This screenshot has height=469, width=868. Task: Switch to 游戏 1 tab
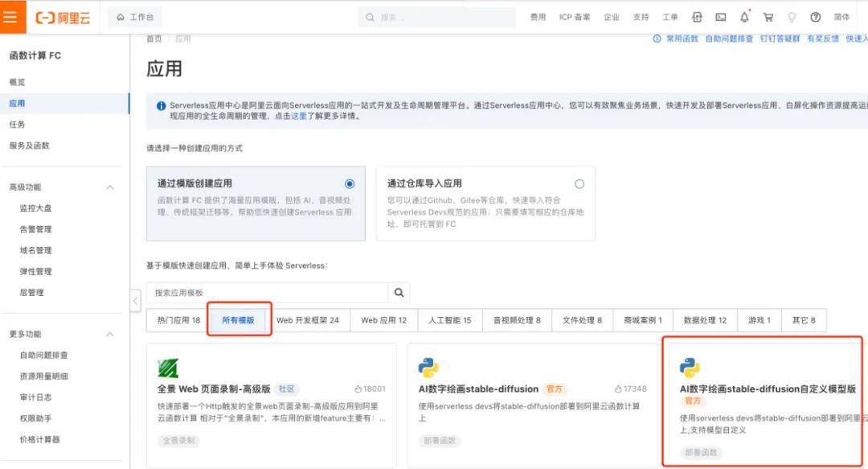pos(759,320)
